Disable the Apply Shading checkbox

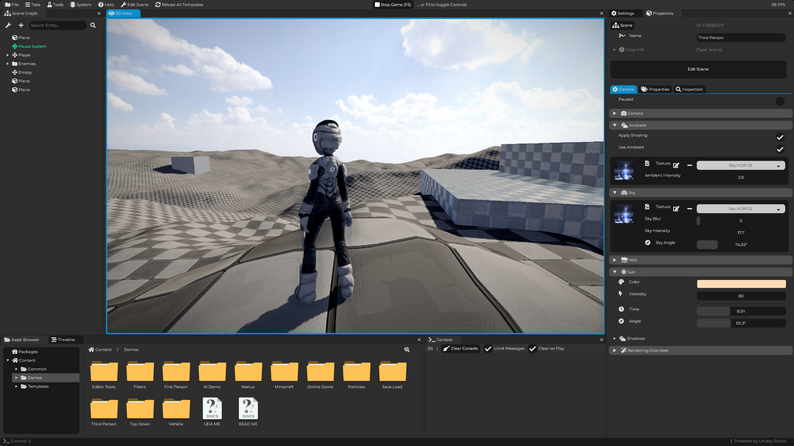[780, 136]
